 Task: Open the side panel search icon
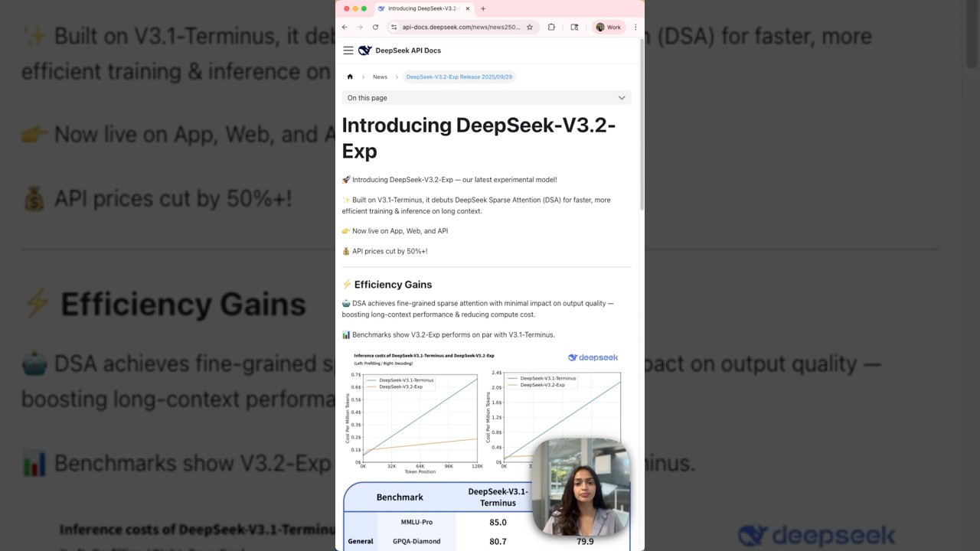click(574, 27)
